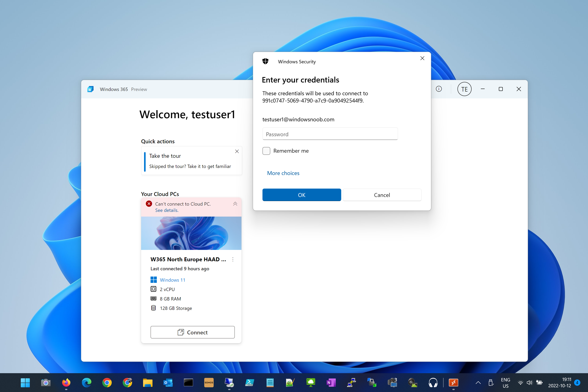Open the terminal window icon in taskbar
Screen dimensions: 588x392
click(x=189, y=383)
